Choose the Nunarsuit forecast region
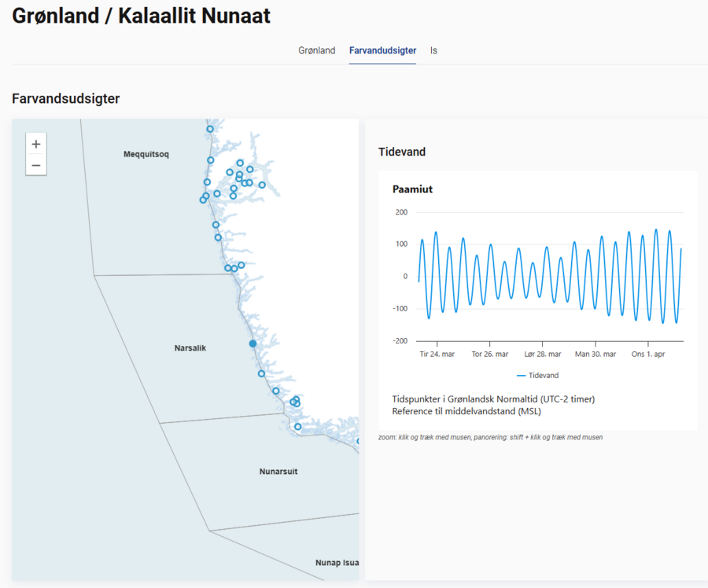 [x=278, y=472]
